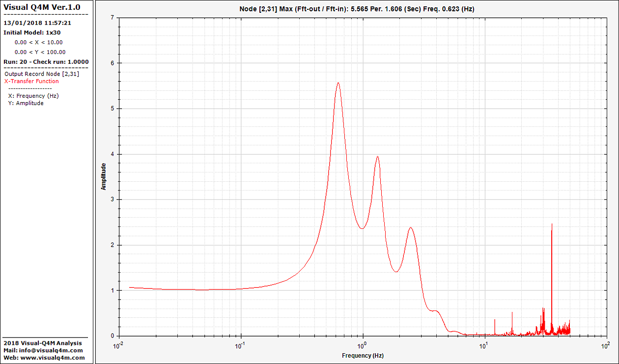Click the highest curve peak near 0.623 Hz
The height and width of the screenshot is (364, 619).
point(338,83)
